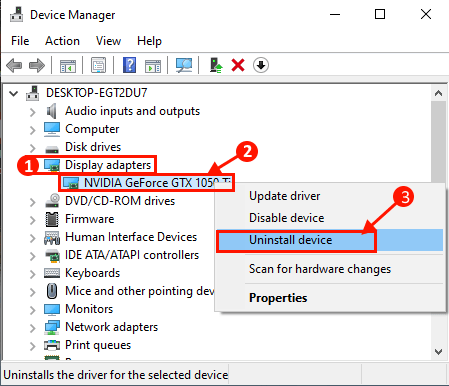Open the View menu
Image resolution: width=449 pixels, height=386 pixels.
pos(108,41)
